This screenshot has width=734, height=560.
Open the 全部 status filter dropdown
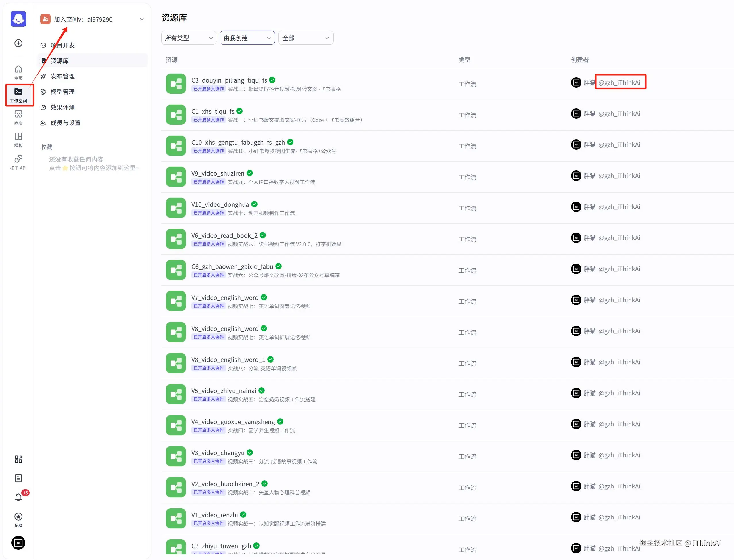pyautogui.click(x=305, y=38)
